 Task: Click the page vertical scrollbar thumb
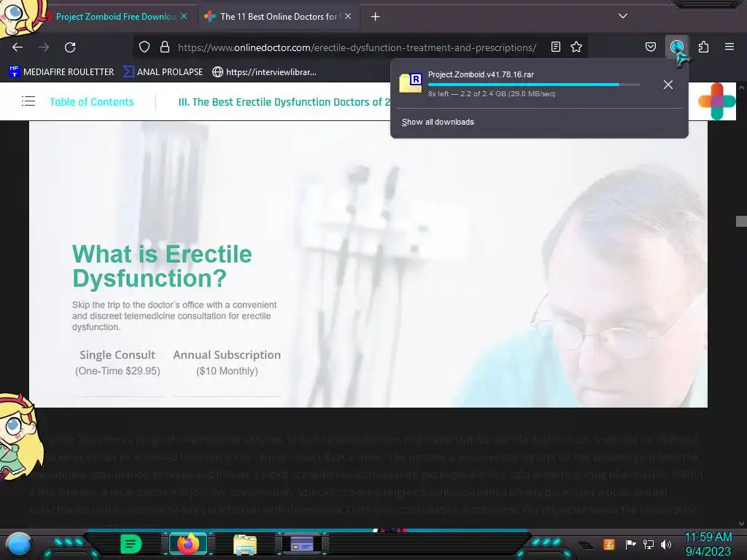741,222
